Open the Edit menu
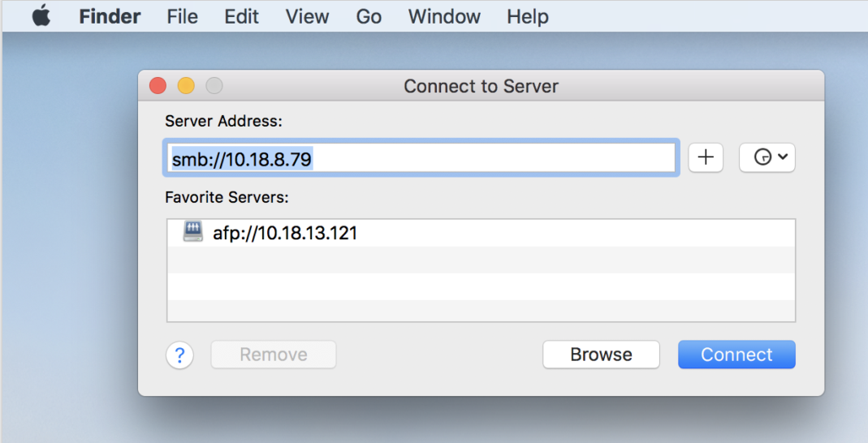The width and height of the screenshot is (868, 443). (242, 16)
